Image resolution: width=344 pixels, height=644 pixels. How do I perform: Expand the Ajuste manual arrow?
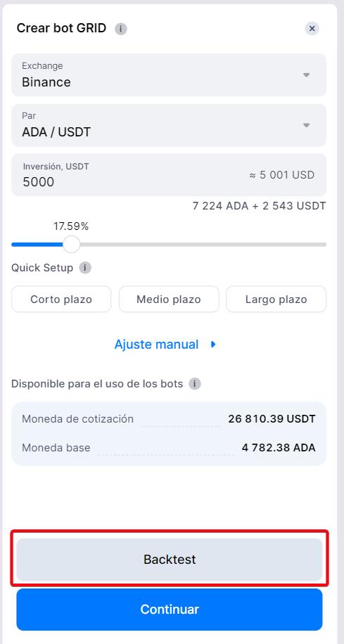pos(213,344)
